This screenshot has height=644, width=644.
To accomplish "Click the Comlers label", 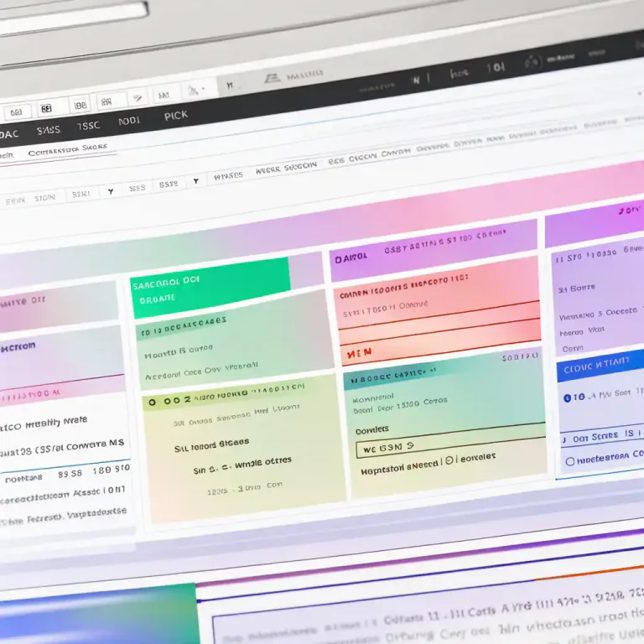I will click(371, 430).
